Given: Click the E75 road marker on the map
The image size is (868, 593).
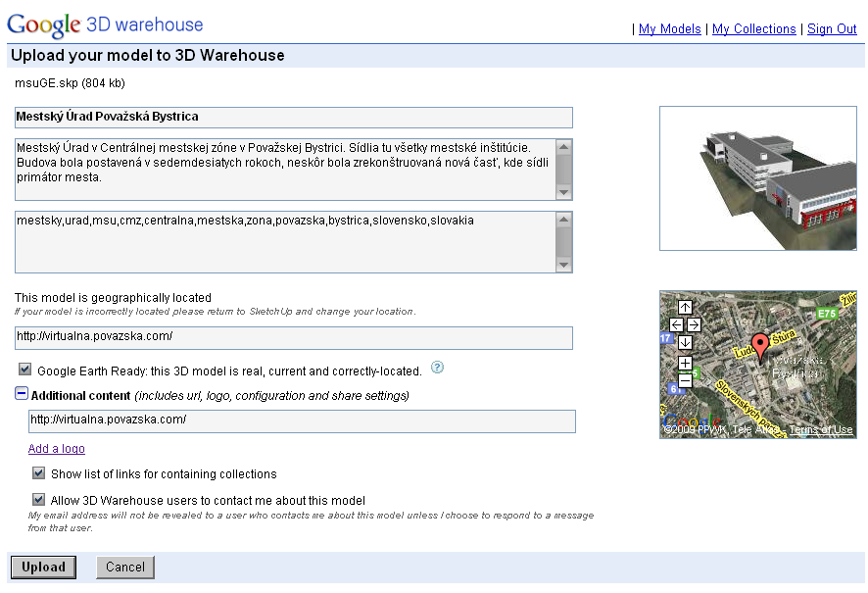Looking at the screenshot, I should coord(827,314).
